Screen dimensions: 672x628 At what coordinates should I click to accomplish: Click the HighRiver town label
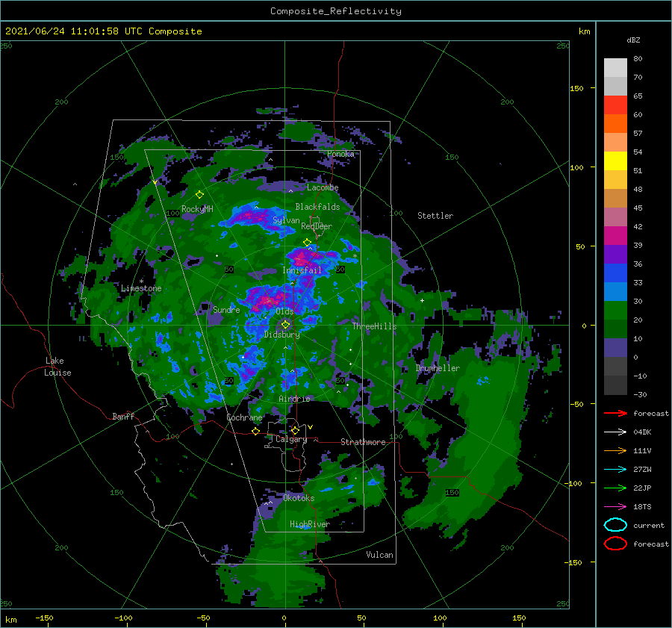click(309, 524)
